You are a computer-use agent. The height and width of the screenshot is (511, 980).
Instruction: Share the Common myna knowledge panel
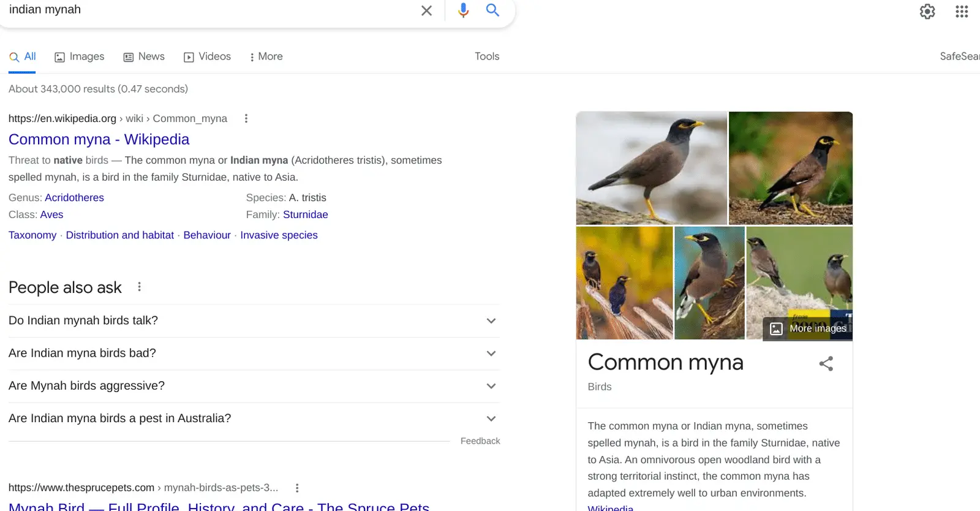point(826,363)
